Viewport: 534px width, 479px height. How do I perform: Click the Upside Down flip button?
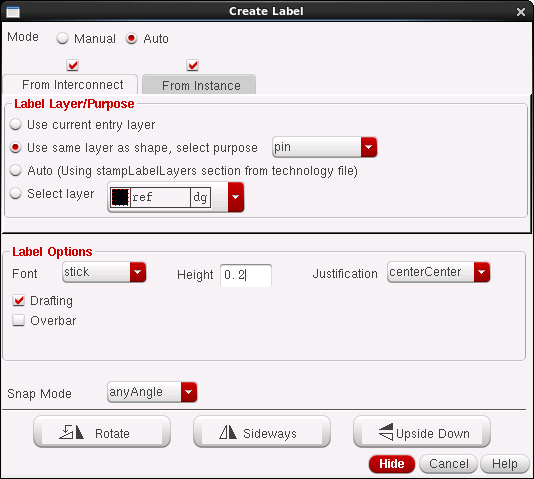422,432
